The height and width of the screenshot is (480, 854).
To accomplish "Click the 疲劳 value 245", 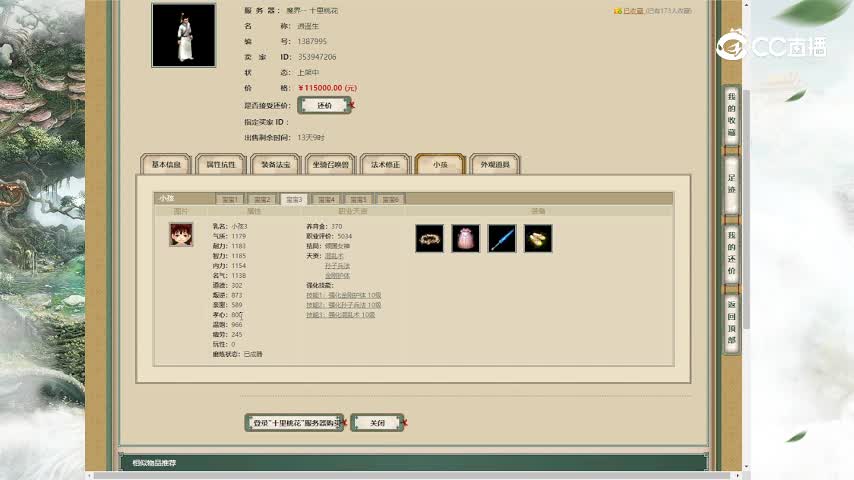I will [237, 335].
